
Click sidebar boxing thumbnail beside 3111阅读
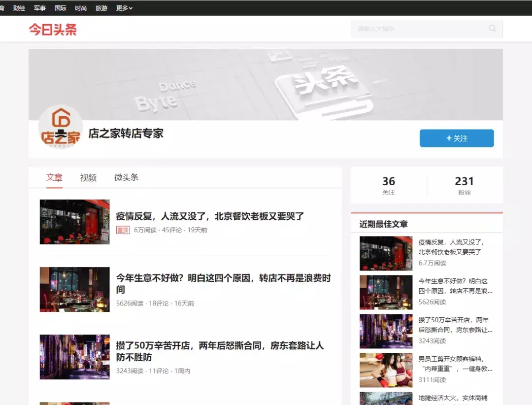point(386,370)
